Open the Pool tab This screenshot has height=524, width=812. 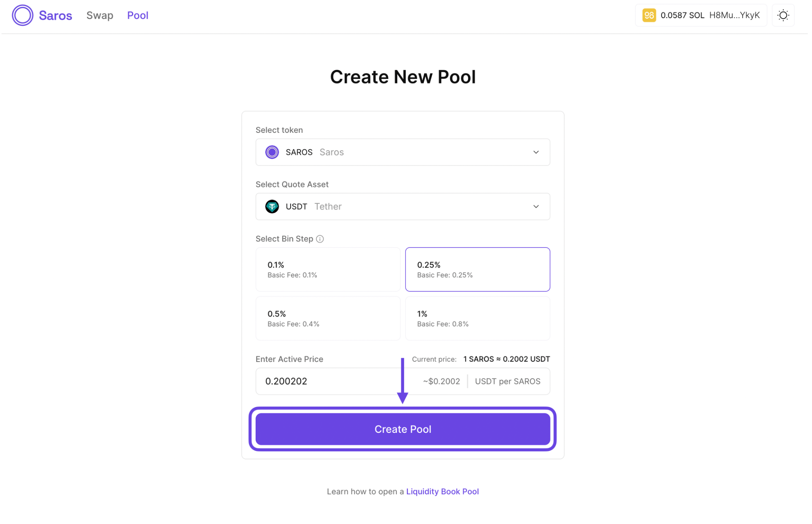tap(138, 15)
